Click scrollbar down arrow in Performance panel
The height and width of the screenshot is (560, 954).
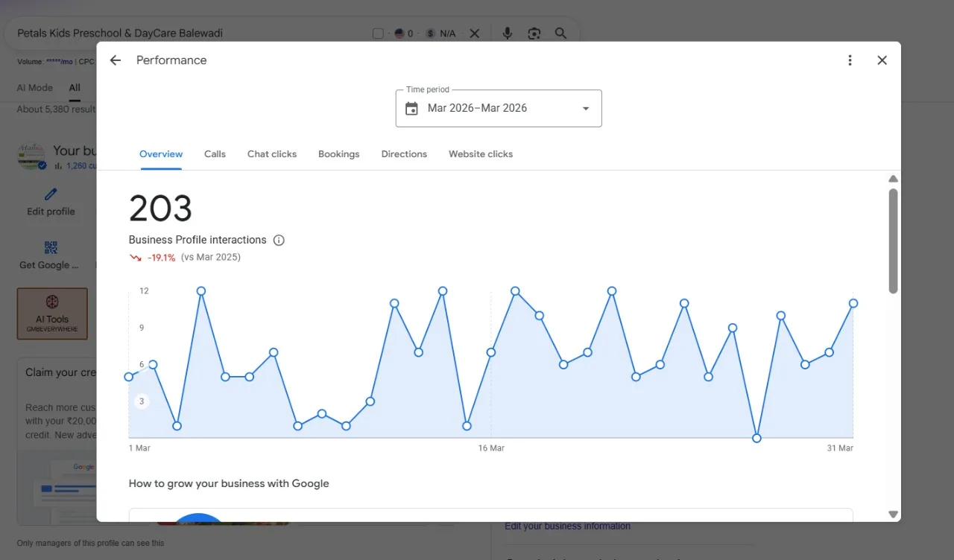point(894,515)
